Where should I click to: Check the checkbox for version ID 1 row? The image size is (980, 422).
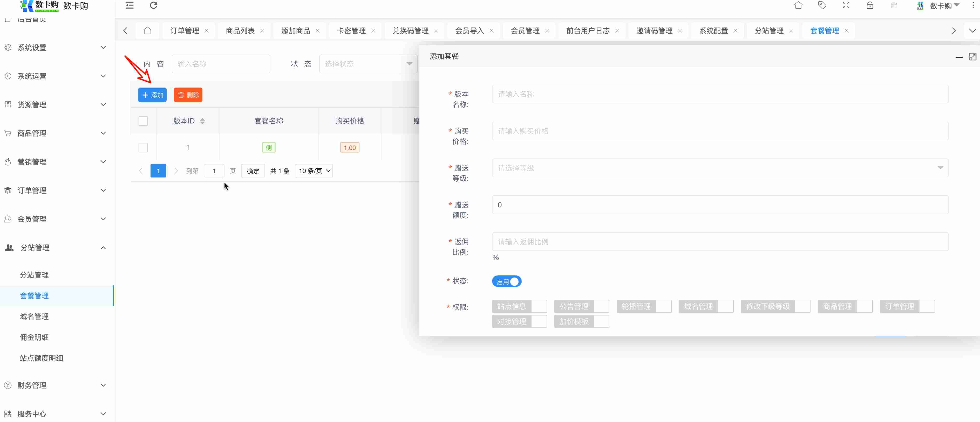point(143,147)
